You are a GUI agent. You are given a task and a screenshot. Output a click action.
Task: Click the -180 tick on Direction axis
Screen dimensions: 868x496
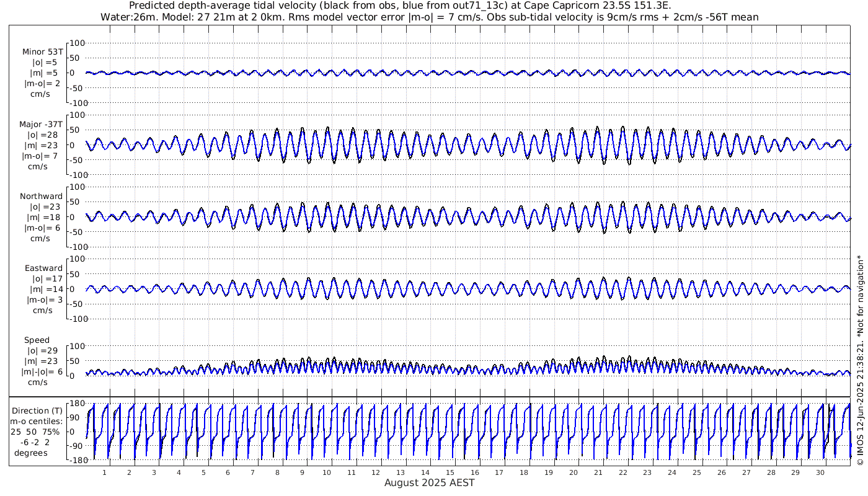(x=75, y=461)
